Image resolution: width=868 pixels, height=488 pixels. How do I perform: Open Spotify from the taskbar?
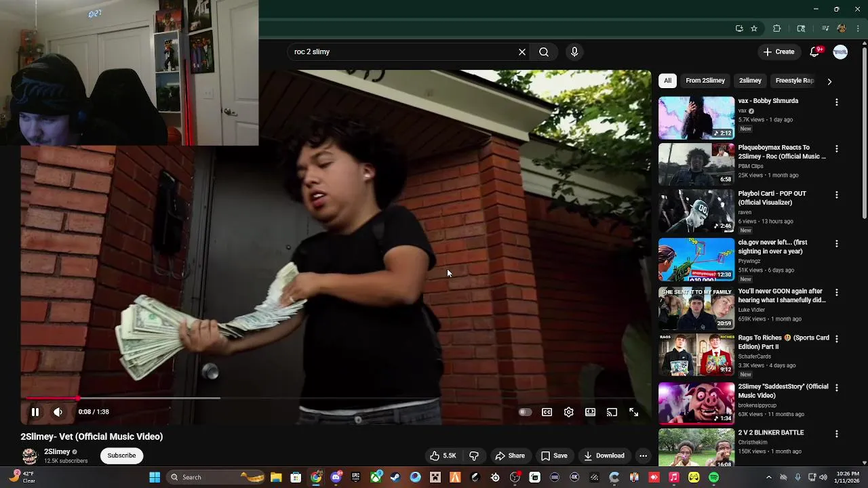point(713,477)
